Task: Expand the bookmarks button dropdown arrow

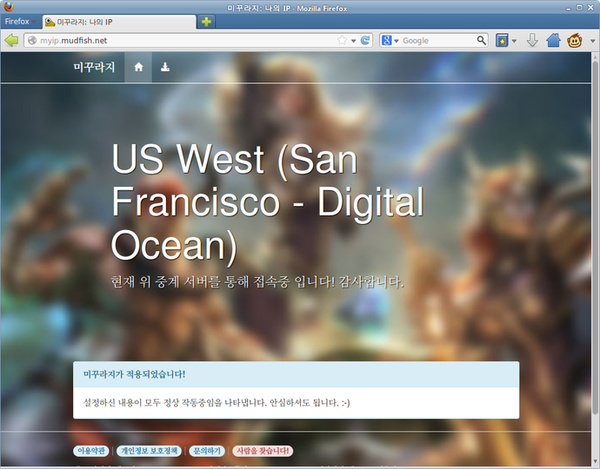Action: tap(514, 41)
